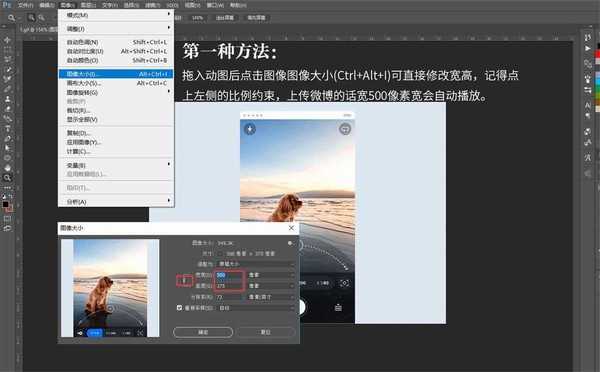Click the background color swatch
The image size is (600, 372).
pyautogui.click(x=9, y=209)
